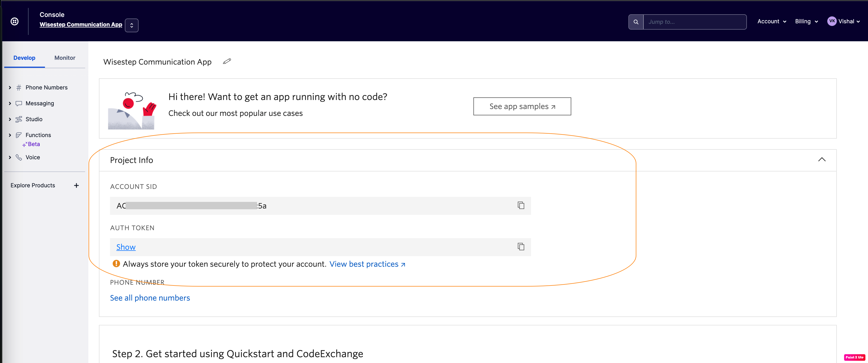Click the search magnifier icon
This screenshot has height=363, width=868.
(x=636, y=22)
